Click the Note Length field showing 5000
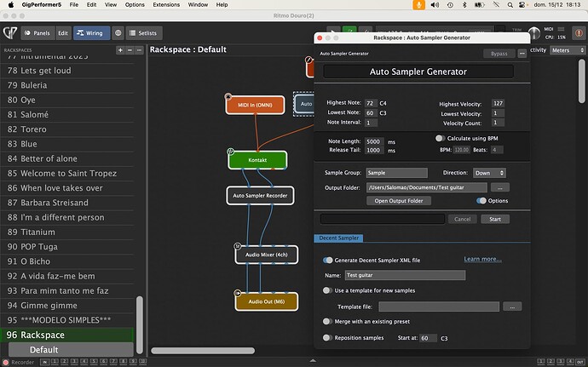This screenshot has width=588, height=367. [x=374, y=141]
